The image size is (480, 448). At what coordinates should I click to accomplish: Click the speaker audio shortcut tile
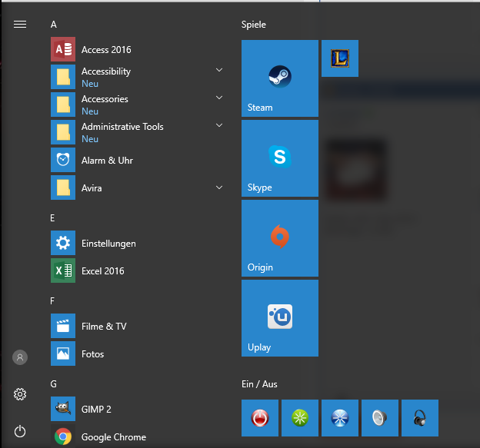pos(380,418)
